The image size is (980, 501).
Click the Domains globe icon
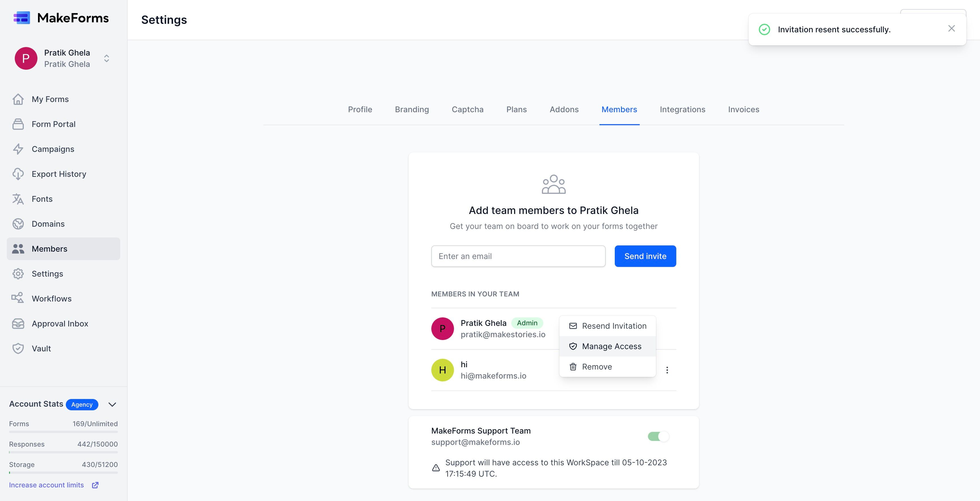point(18,224)
